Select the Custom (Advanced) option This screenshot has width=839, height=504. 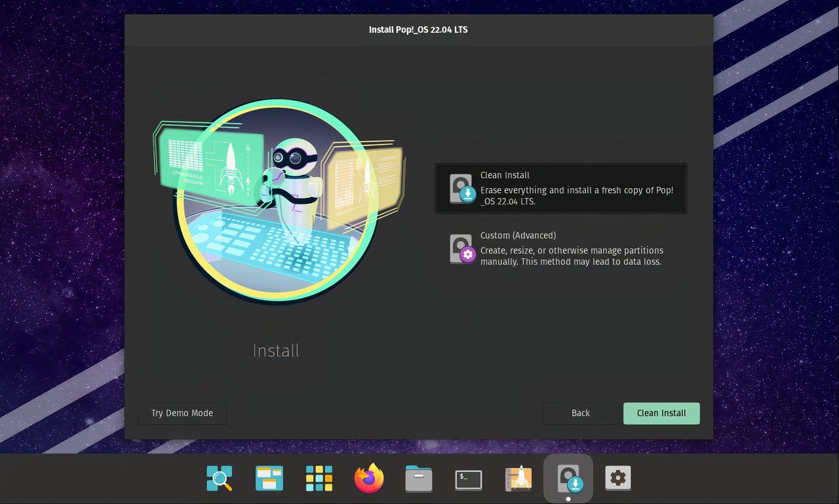[560, 248]
